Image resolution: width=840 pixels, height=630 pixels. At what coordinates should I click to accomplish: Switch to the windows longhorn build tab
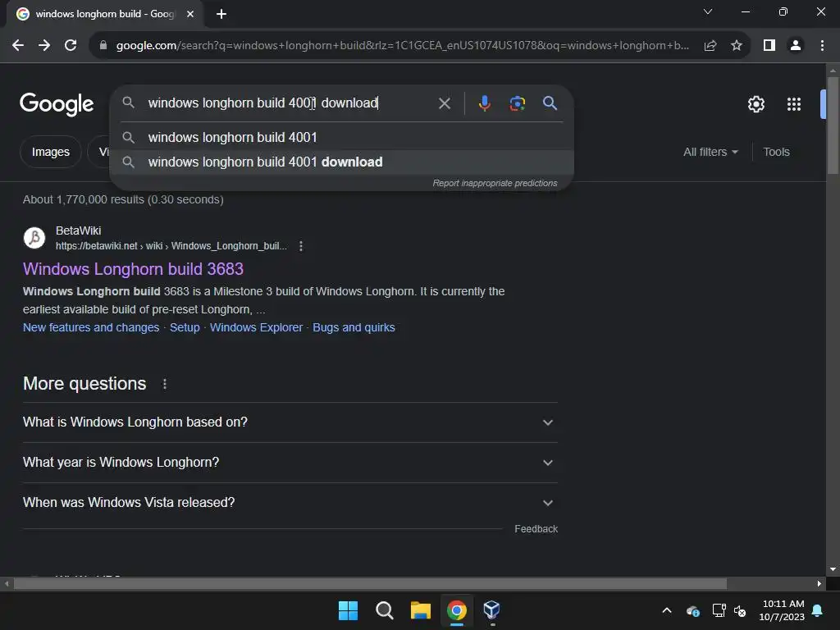104,14
